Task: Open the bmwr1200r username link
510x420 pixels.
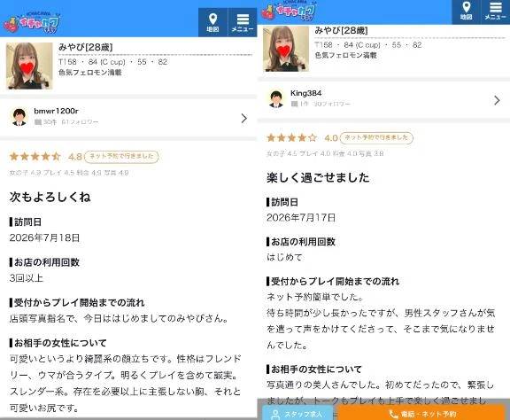Action: [56, 111]
